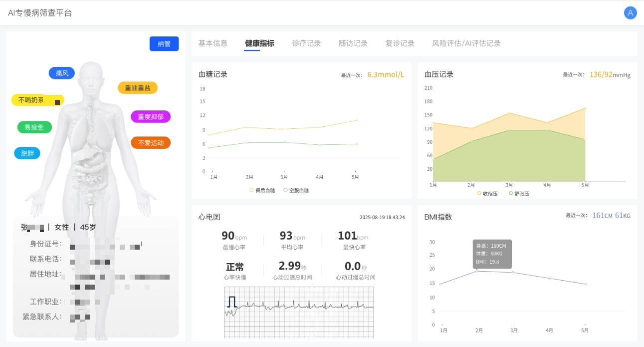Click the ECG waveform image

point(299,312)
